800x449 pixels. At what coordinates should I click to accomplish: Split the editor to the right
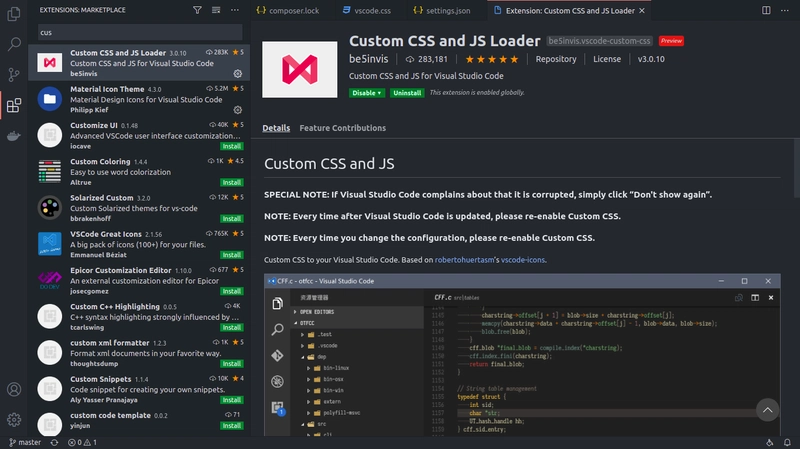[766, 10]
